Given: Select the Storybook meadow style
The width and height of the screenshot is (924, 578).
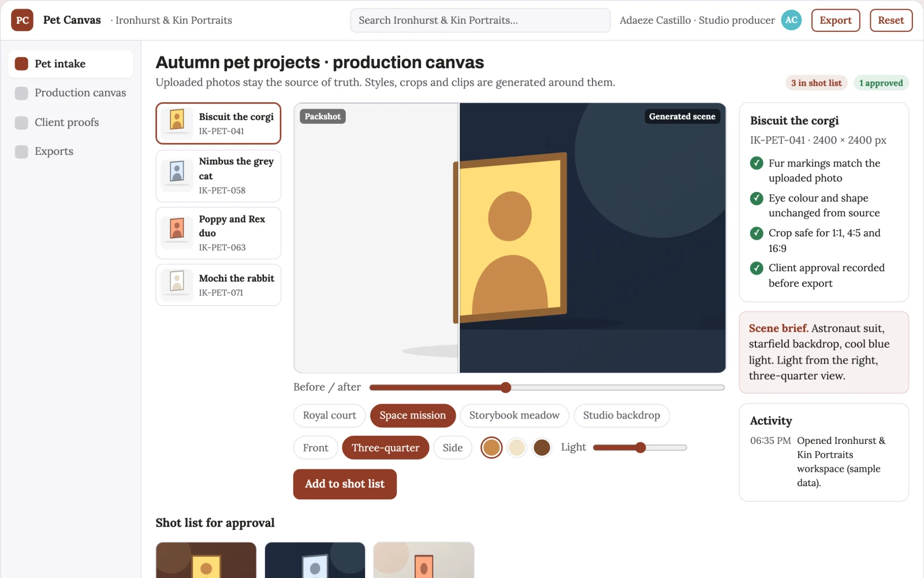Looking at the screenshot, I should point(515,416).
